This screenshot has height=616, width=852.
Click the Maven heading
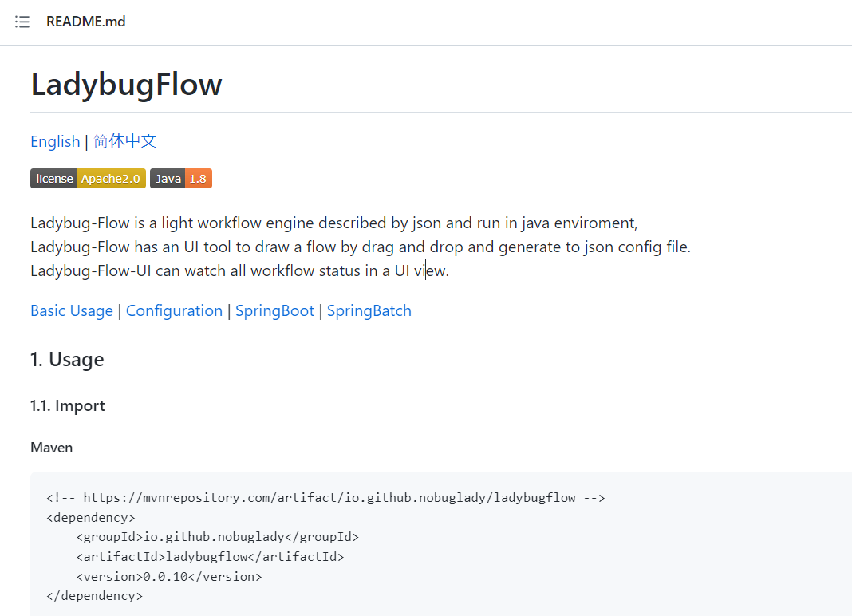51,448
